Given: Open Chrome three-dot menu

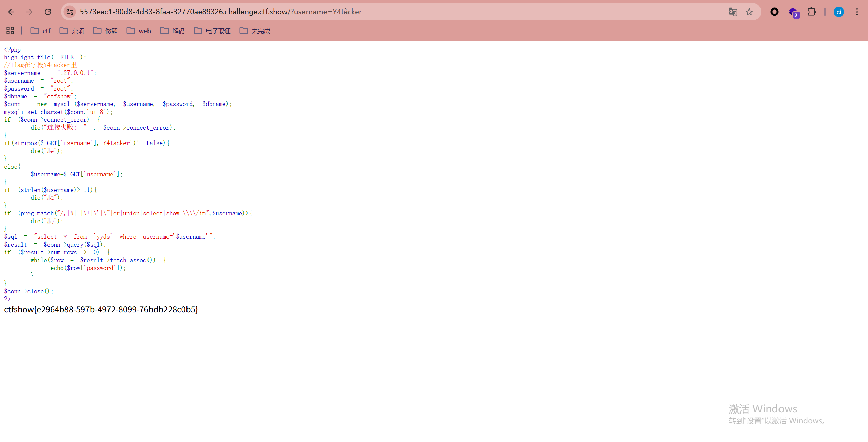Looking at the screenshot, I should pos(857,12).
